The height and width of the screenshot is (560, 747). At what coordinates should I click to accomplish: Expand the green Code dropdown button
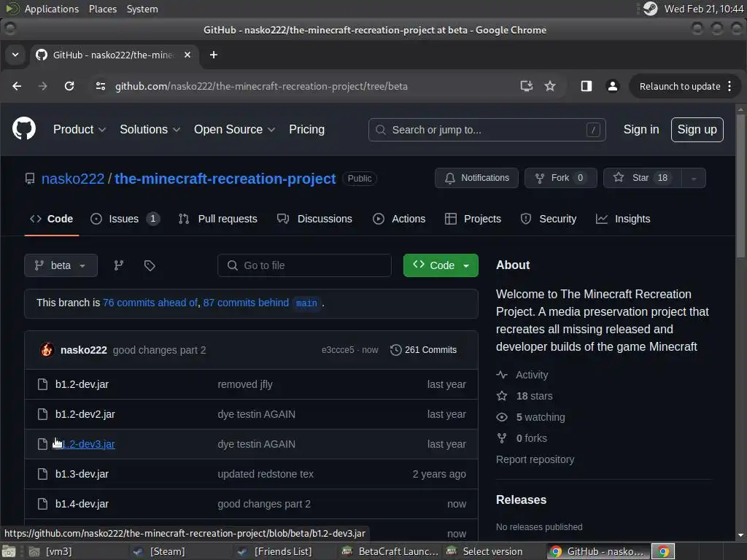441,265
